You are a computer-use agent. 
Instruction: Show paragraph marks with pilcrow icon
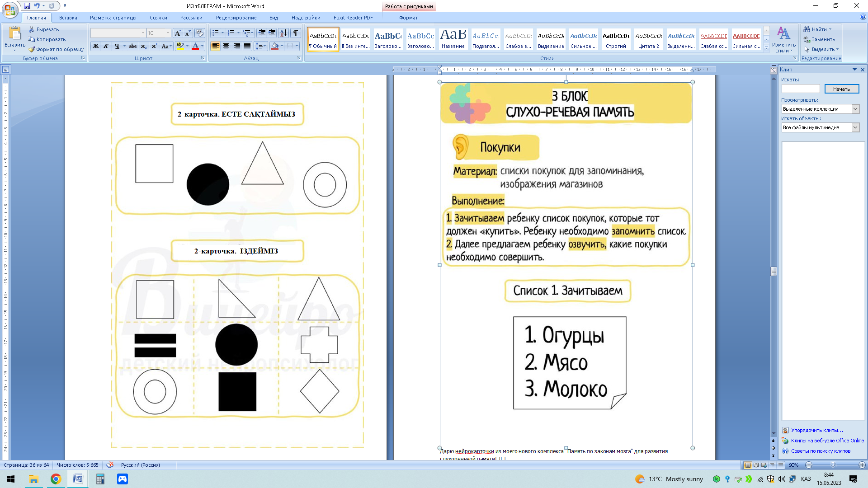pyautogui.click(x=296, y=33)
